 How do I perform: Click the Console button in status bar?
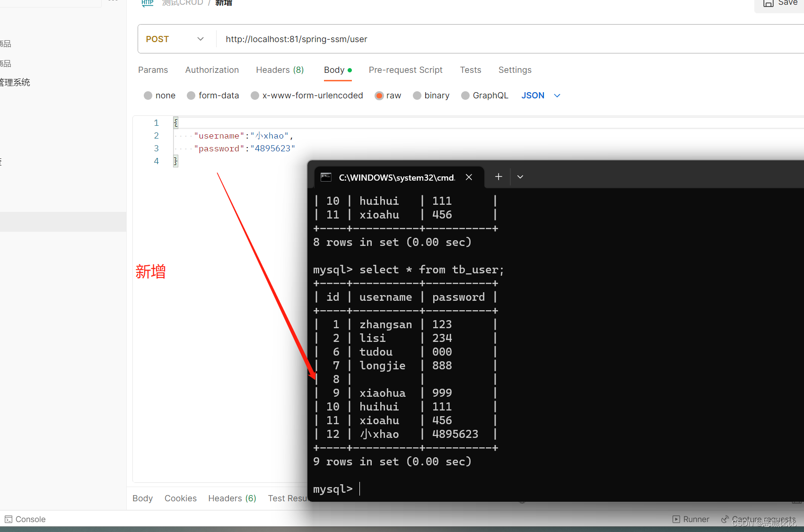click(25, 519)
